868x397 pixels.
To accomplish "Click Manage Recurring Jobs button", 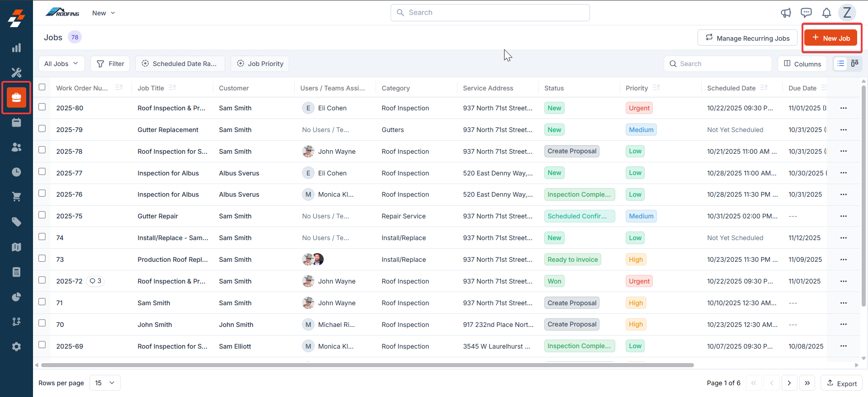I will [x=748, y=38].
